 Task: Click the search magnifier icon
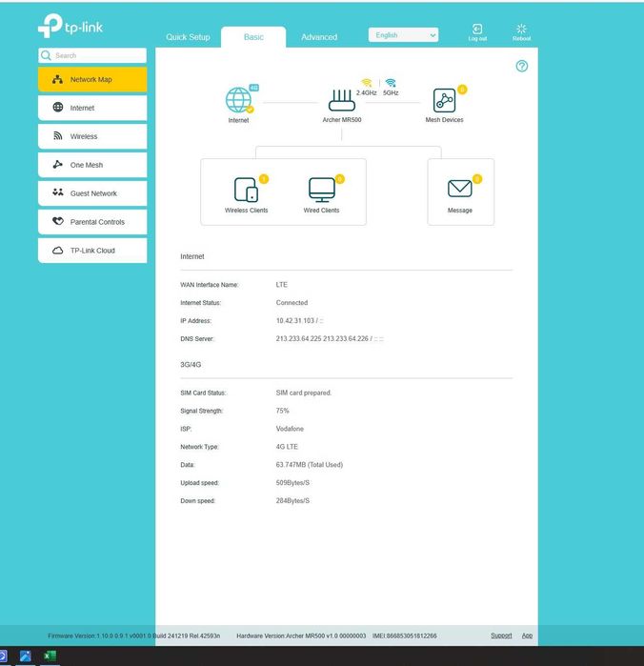pos(46,55)
